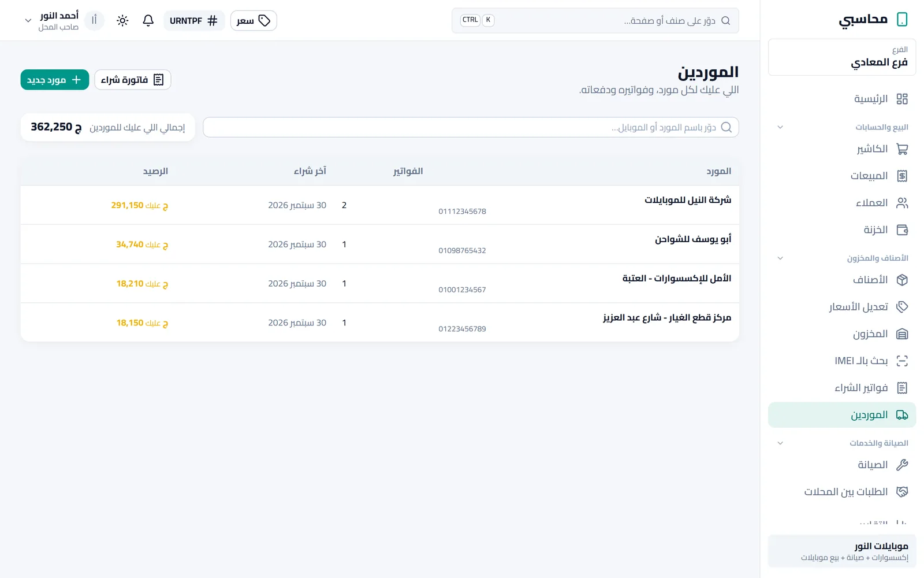Click الرصيد column header

pos(155,171)
